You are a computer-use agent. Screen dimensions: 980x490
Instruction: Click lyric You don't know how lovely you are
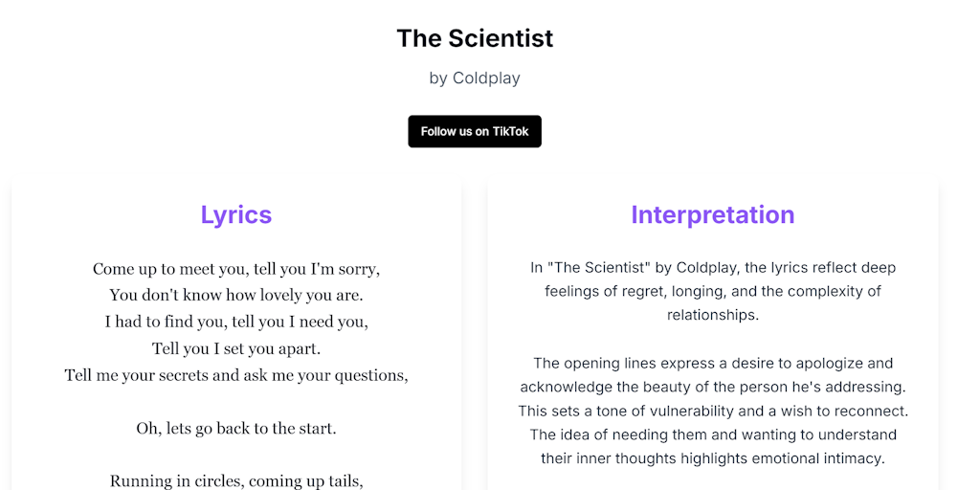tap(236, 295)
